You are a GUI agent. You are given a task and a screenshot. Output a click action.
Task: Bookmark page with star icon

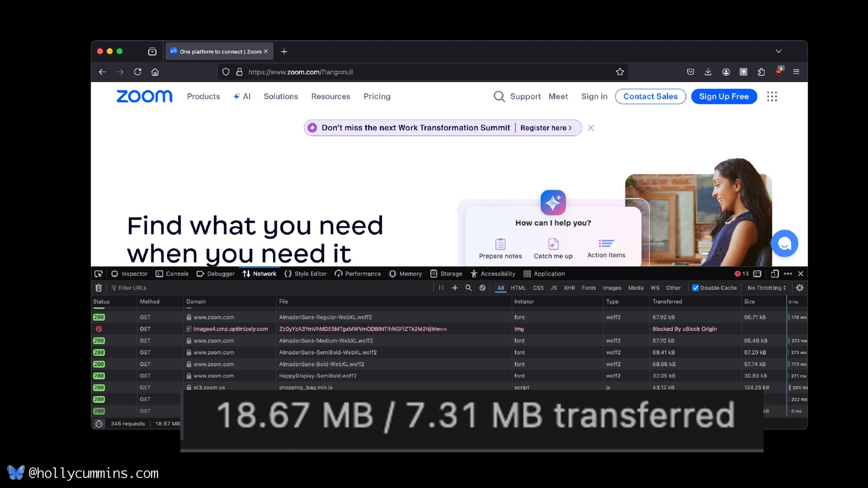click(620, 72)
